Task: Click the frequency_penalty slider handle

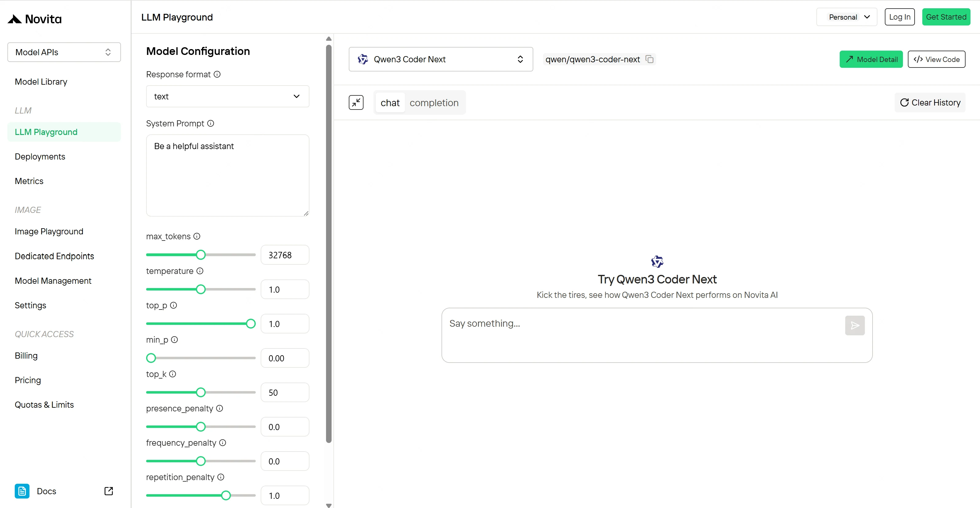Action: (201, 461)
